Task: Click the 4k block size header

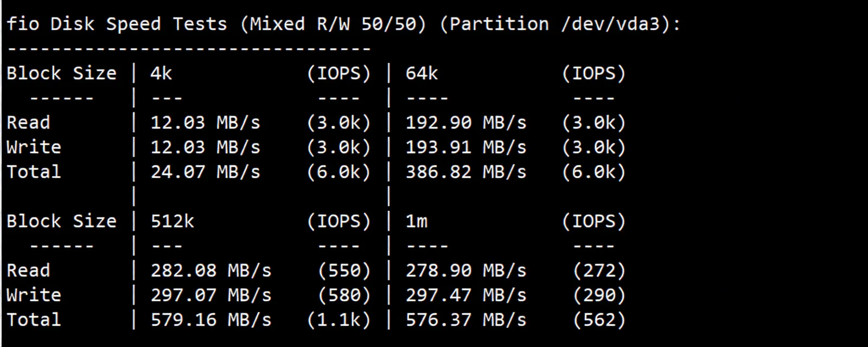Action: click(161, 73)
